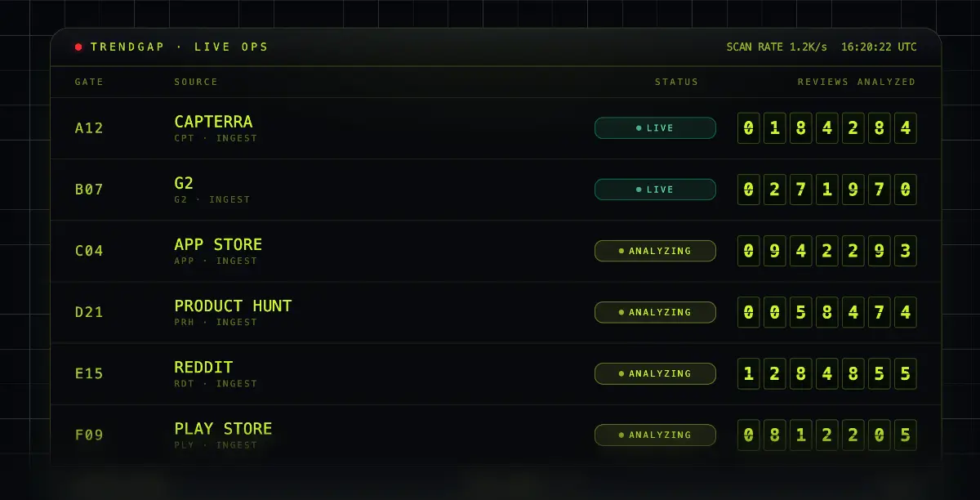Click the SCAN RATE 1.2K/s readout

777,47
